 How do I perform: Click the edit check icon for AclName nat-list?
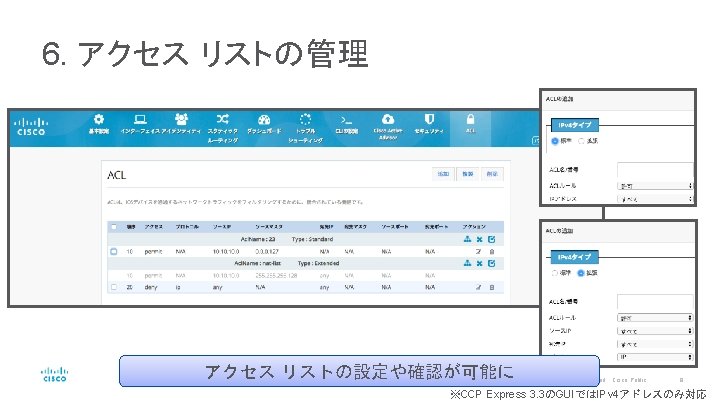(491, 263)
